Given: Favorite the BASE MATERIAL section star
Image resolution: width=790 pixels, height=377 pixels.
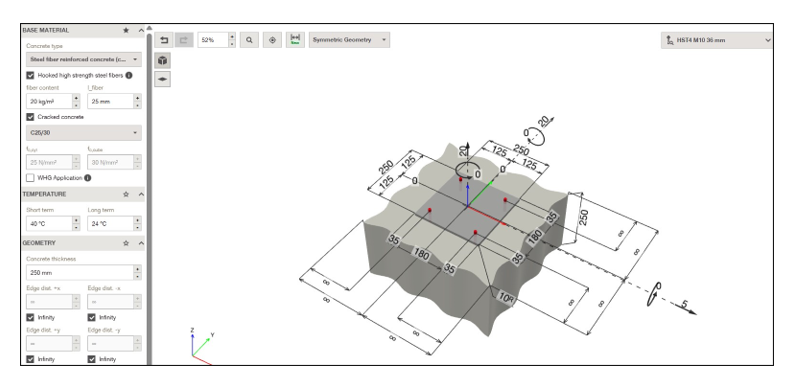Looking at the screenshot, I should 126,30.
